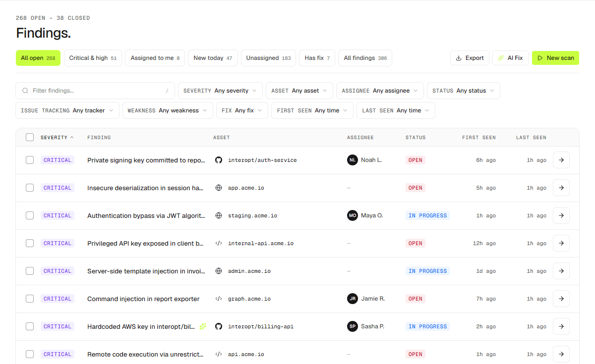Click GitHub icon beside interopt/auth-service

tap(219, 160)
